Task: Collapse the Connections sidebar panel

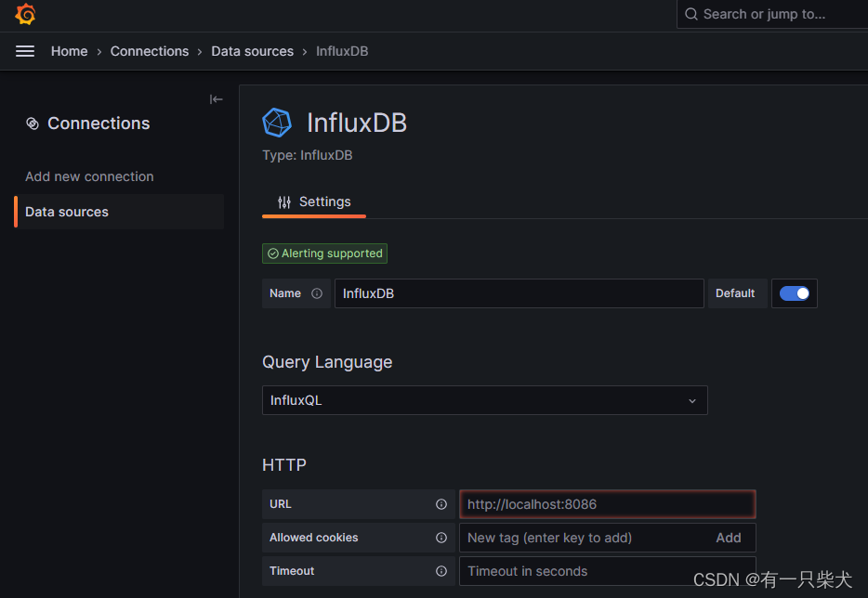Action: point(217,98)
